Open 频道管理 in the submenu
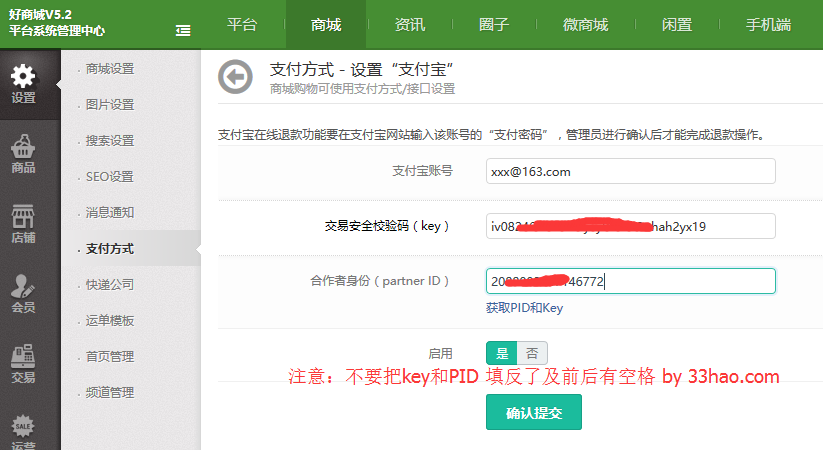Viewport: 823px width, 450px height. tap(110, 393)
